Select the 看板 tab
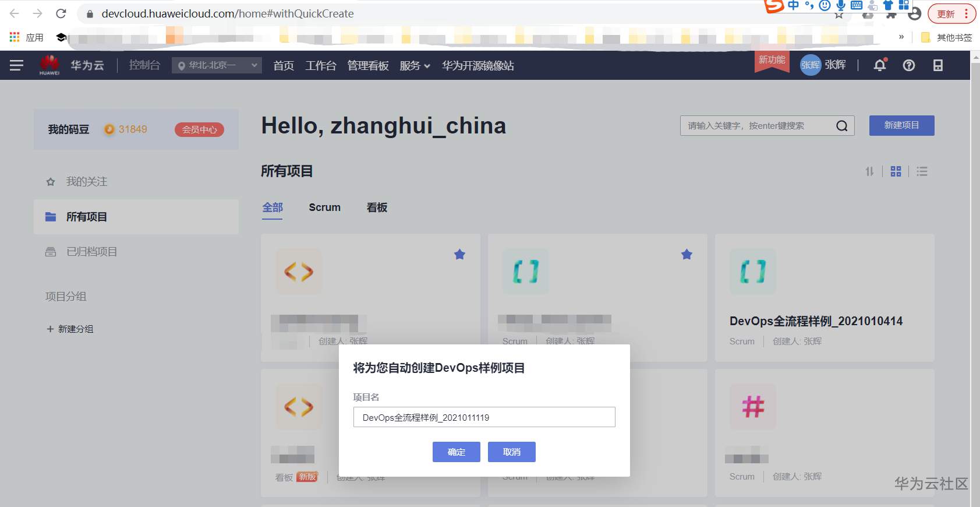Image resolution: width=980 pixels, height=507 pixels. coord(377,207)
